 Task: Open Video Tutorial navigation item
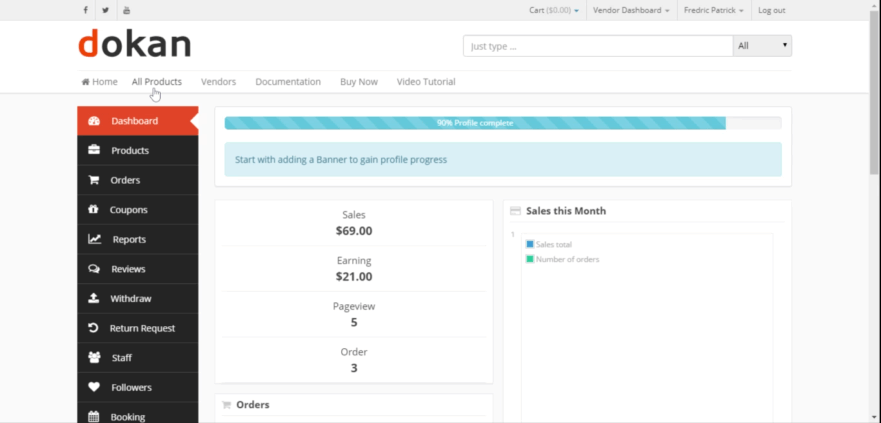(x=426, y=81)
